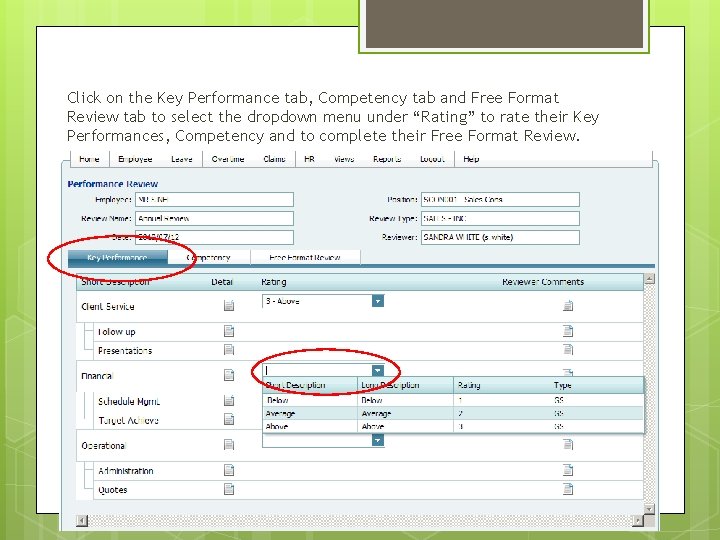Click the Logout menu item

[x=432, y=159]
